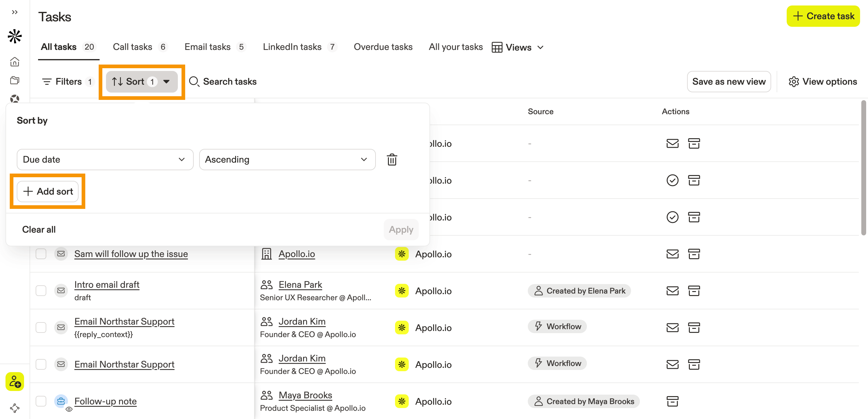Click envelope action for Intro email draft
The image size is (868, 419).
click(672, 291)
